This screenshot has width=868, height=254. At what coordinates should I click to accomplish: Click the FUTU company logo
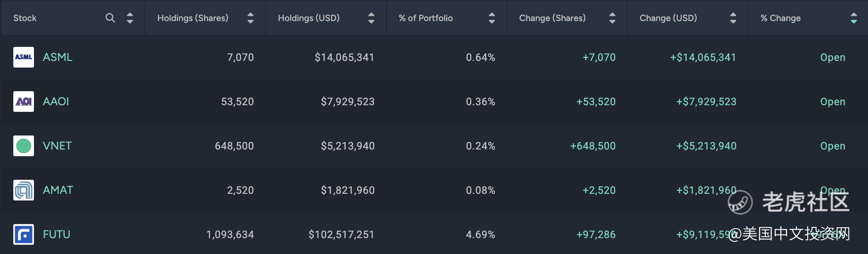coord(24,234)
